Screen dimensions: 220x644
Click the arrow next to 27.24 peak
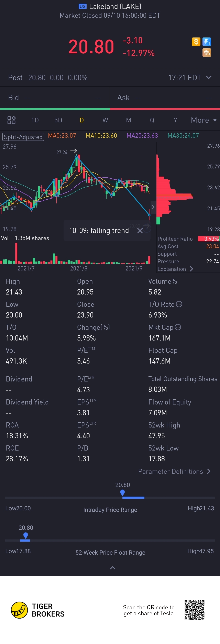click(x=74, y=151)
